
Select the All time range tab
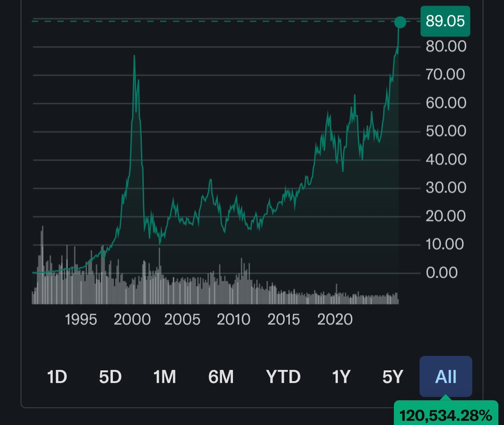tap(446, 376)
